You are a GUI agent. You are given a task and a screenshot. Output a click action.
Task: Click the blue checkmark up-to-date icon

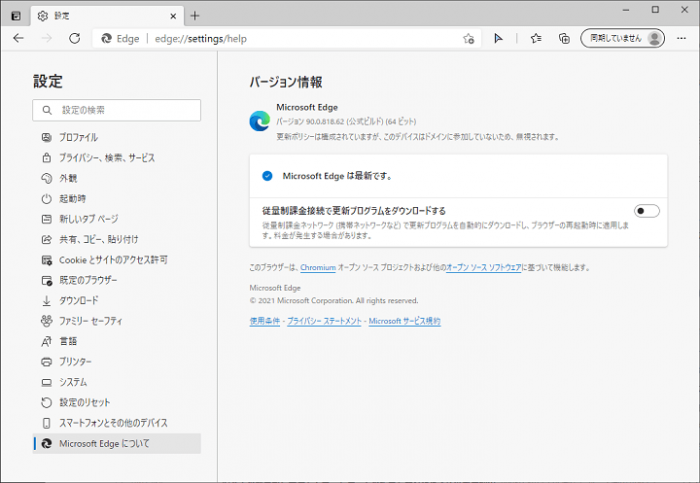[267, 176]
